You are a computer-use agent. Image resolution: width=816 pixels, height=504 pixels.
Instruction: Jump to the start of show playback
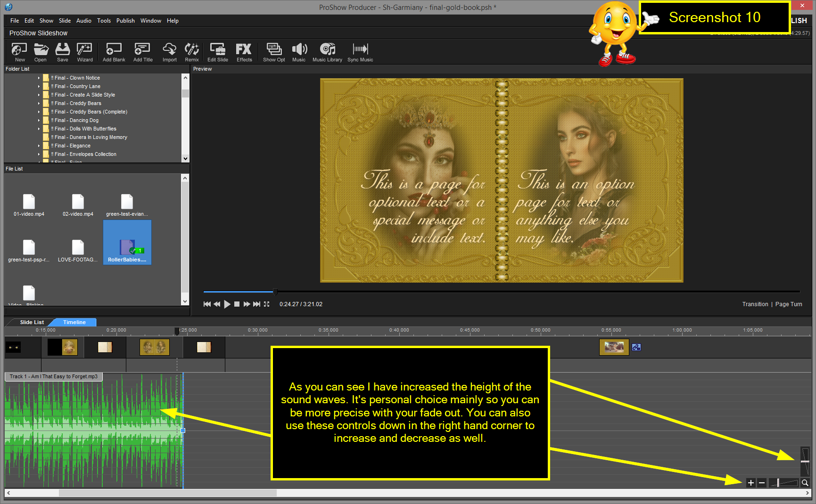[207, 304]
